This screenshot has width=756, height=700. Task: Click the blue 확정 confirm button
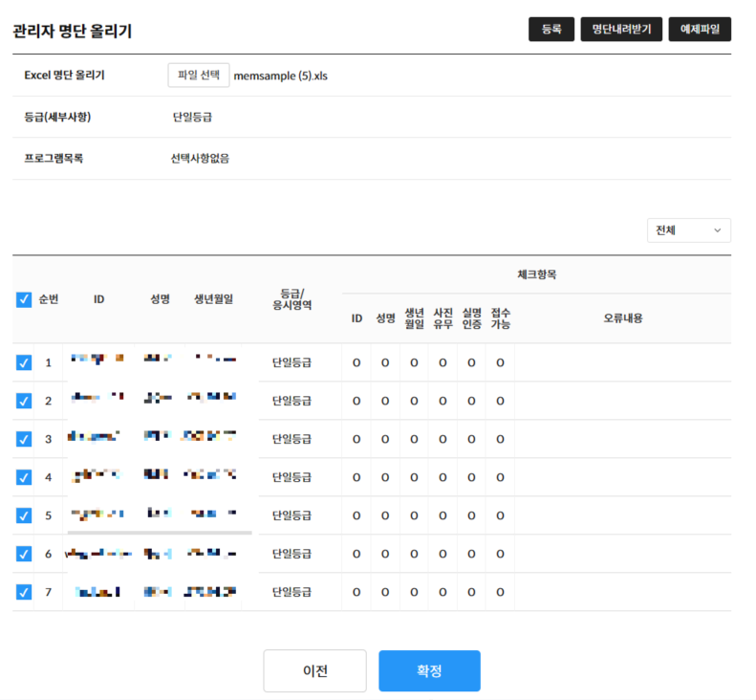429,670
